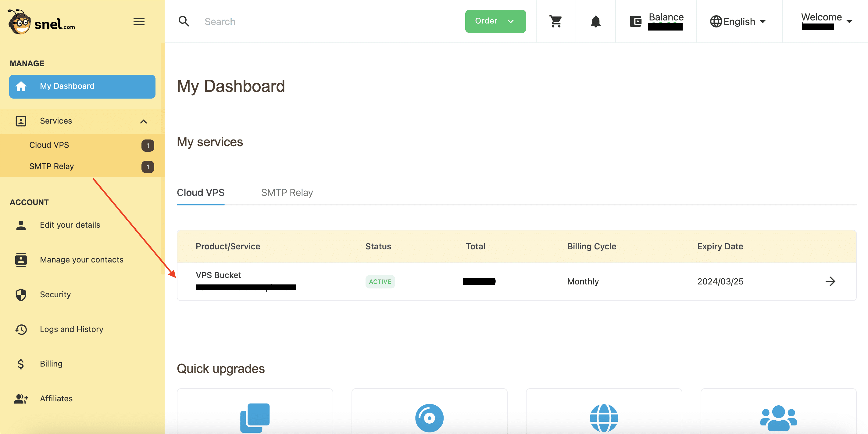Open the Order dropdown button
The height and width of the screenshot is (434, 868).
[495, 21]
